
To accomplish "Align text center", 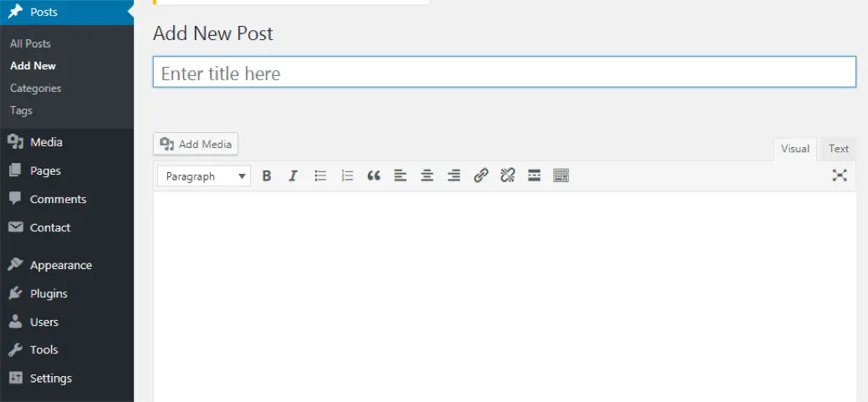I will pos(426,176).
